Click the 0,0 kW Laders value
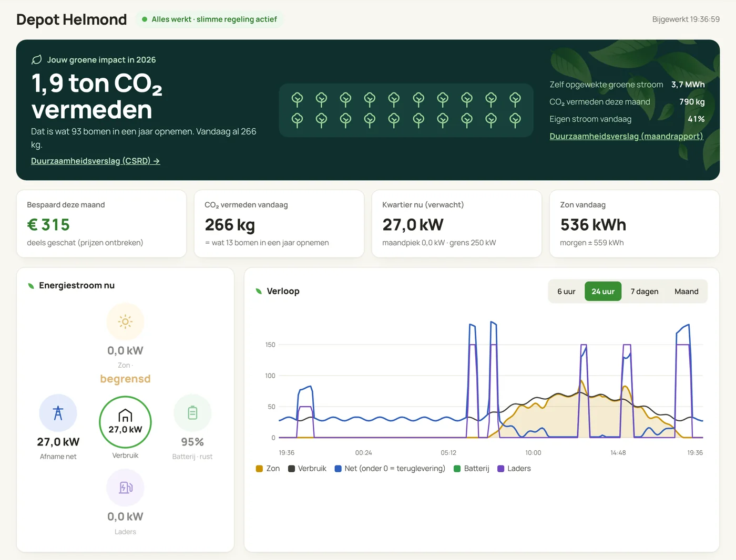Screen dimensions: 736x560 [125, 516]
